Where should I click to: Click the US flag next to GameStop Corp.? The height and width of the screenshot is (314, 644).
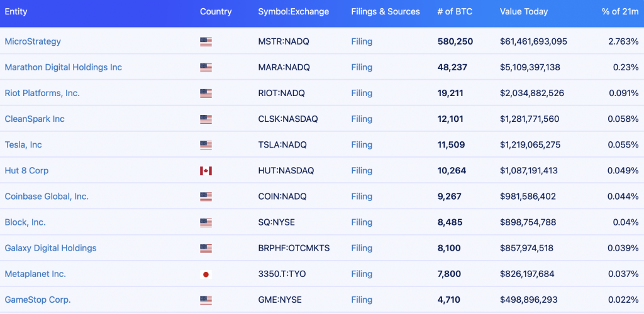[206, 300]
